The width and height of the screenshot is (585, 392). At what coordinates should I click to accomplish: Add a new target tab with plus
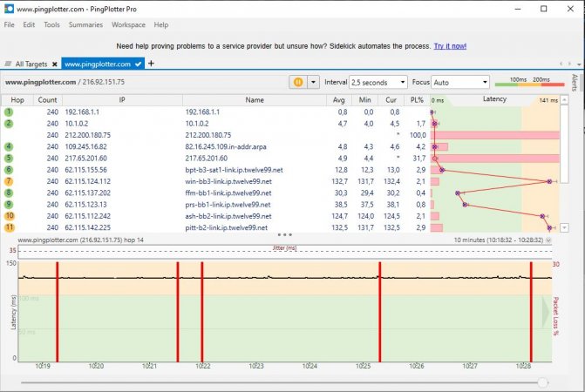pos(151,64)
